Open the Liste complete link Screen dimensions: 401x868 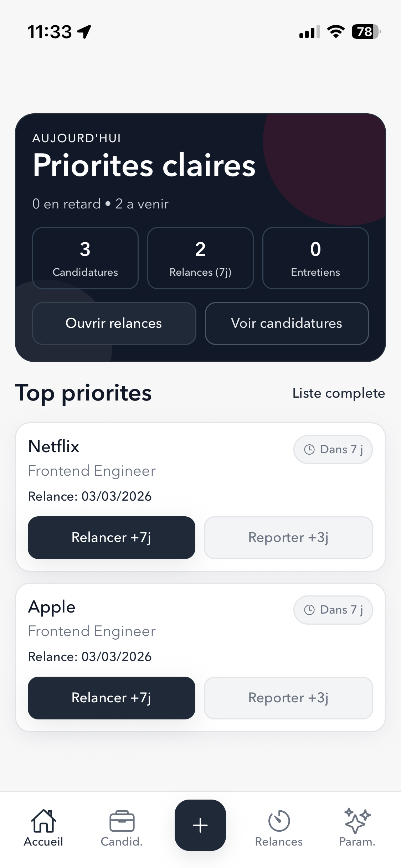tap(339, 393)
